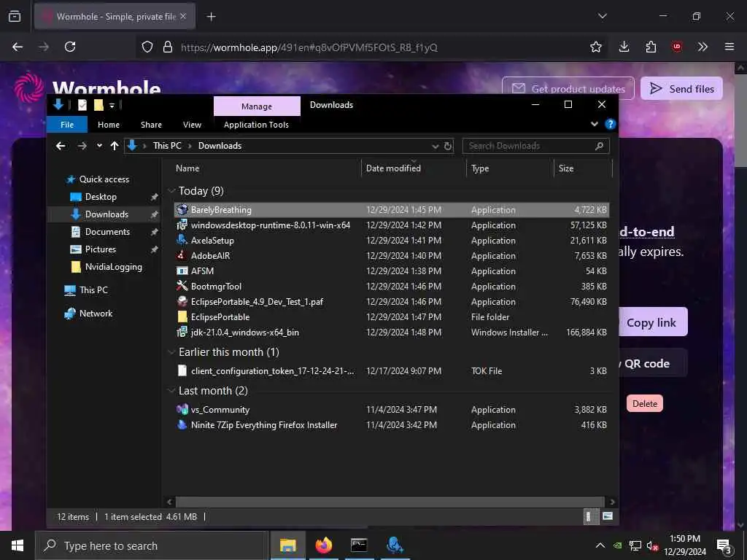Select the Manage contextual tab

click(x=257, y=106)
